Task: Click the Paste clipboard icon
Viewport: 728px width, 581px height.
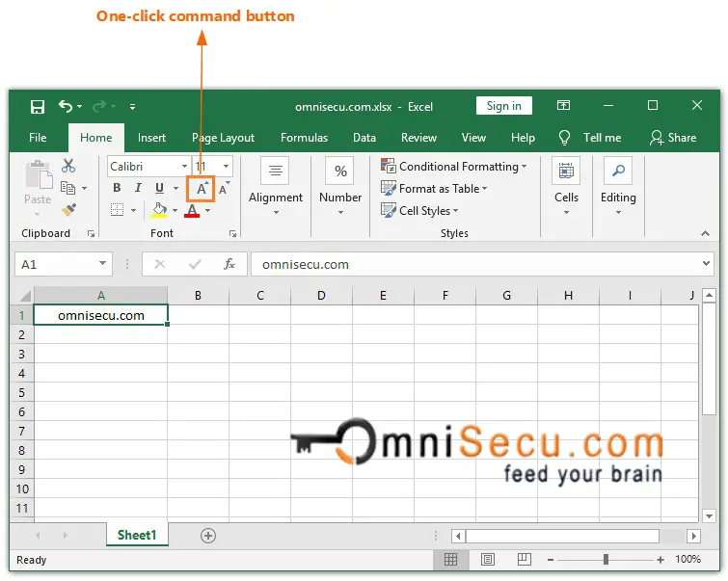Action: tap(39, 175)
